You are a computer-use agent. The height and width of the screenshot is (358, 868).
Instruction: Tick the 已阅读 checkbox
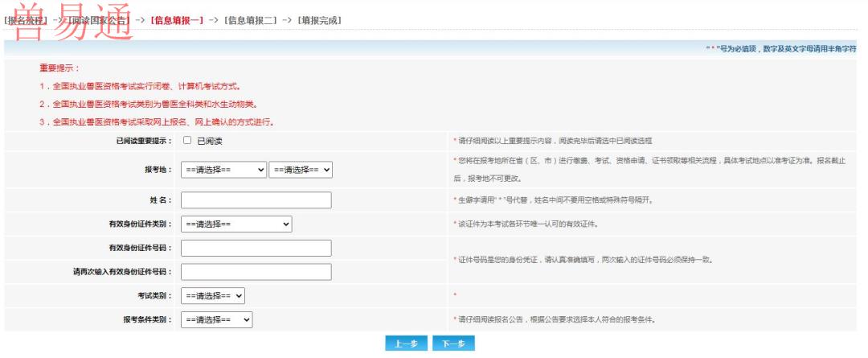(187, 141)
